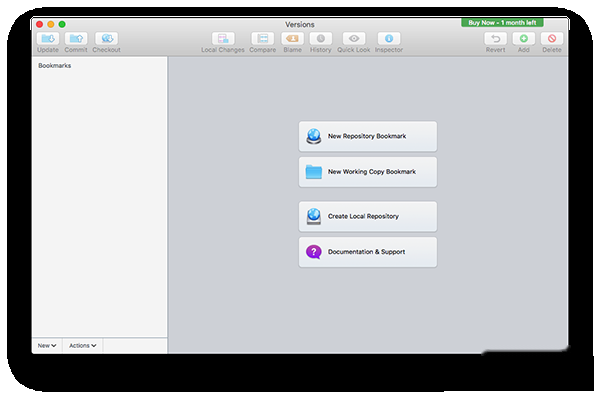Viewport: 600px width, 399px height.
Task: Open the Inspector panel
Action: coord(389,39)
